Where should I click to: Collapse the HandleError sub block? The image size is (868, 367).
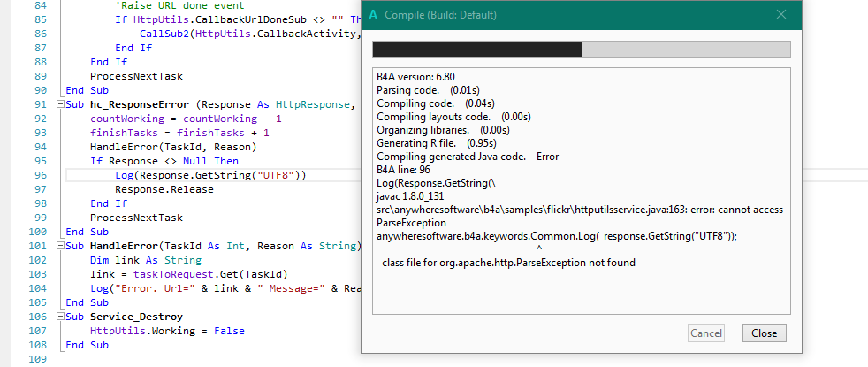pos(59,246)
